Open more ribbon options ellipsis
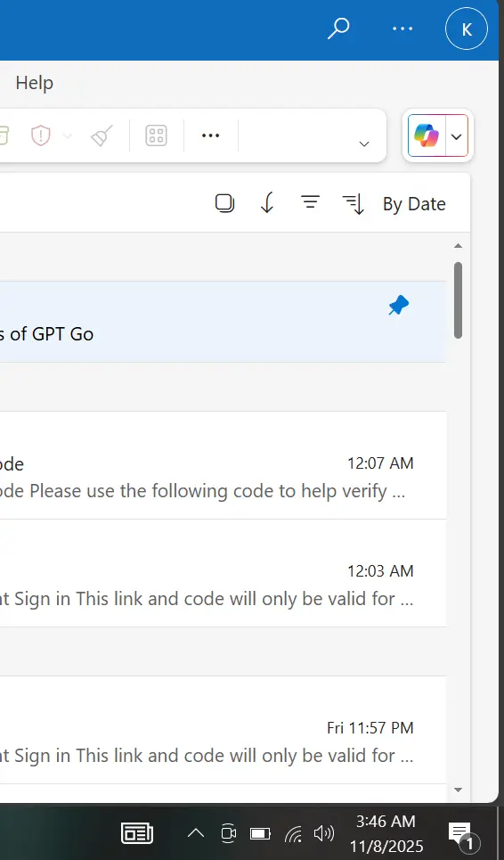The image size is (504, 860). click(211, 135)
